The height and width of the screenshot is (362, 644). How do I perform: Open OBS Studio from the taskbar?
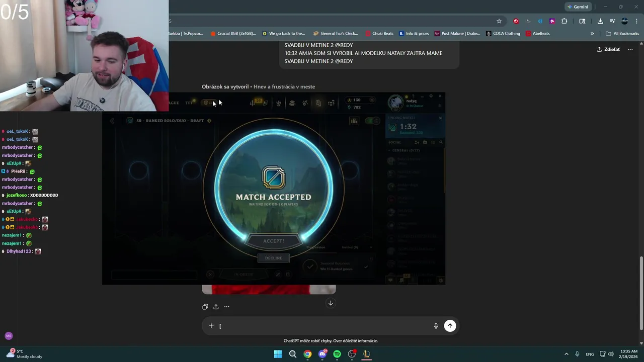tap(352, 354)
